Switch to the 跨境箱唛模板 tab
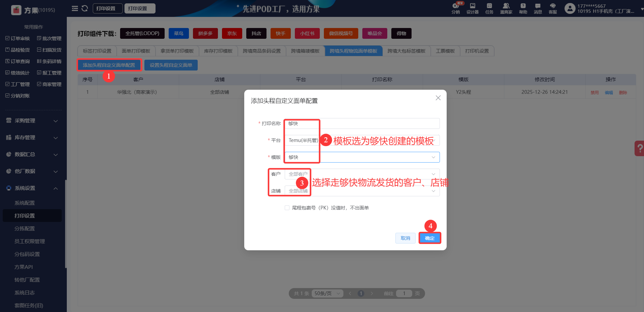 click(305, 51)
